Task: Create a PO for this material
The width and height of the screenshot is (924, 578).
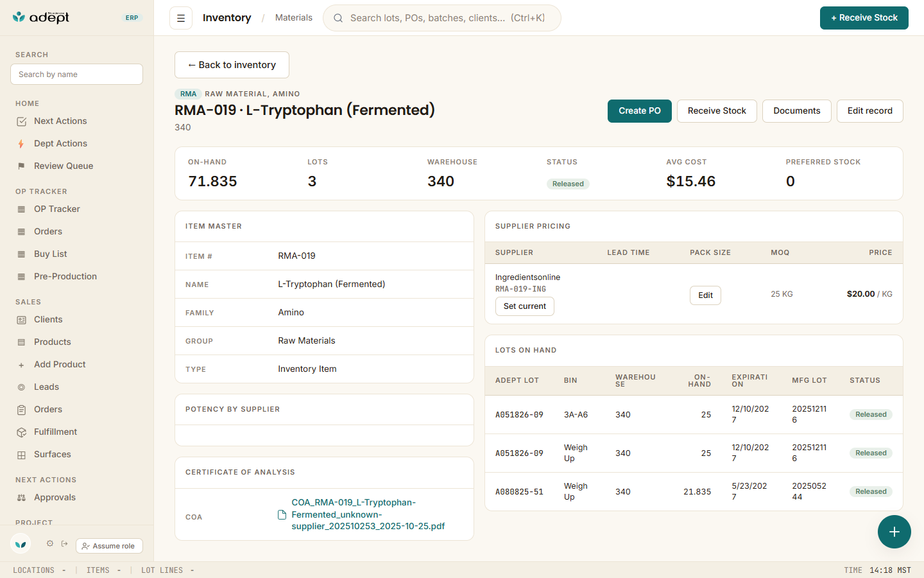Action: 640,111
